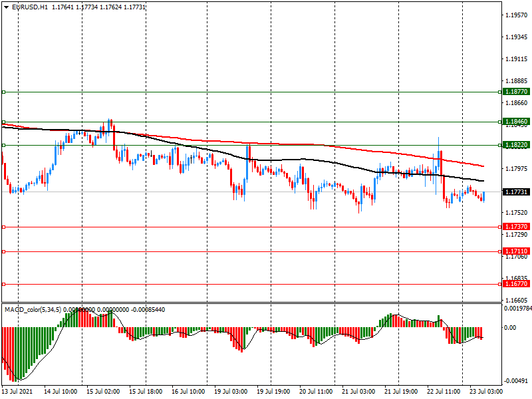
Task: Click the 16 Jul 10:00 time label
Action: coord(188,392)
